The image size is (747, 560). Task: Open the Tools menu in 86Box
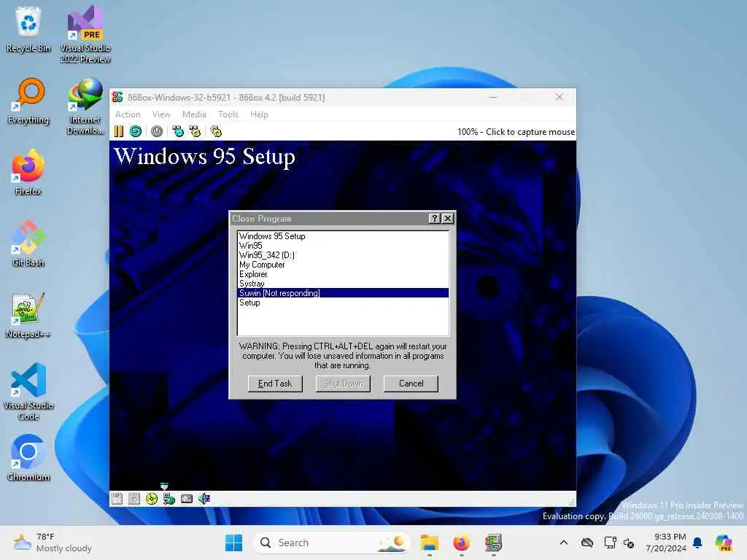228,114
